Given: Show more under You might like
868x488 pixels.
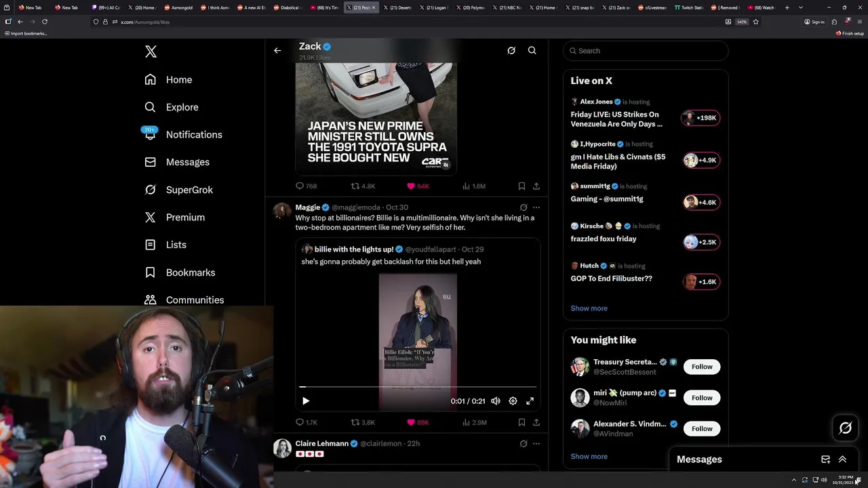Looking at the screenshot, I should point(589,456).
